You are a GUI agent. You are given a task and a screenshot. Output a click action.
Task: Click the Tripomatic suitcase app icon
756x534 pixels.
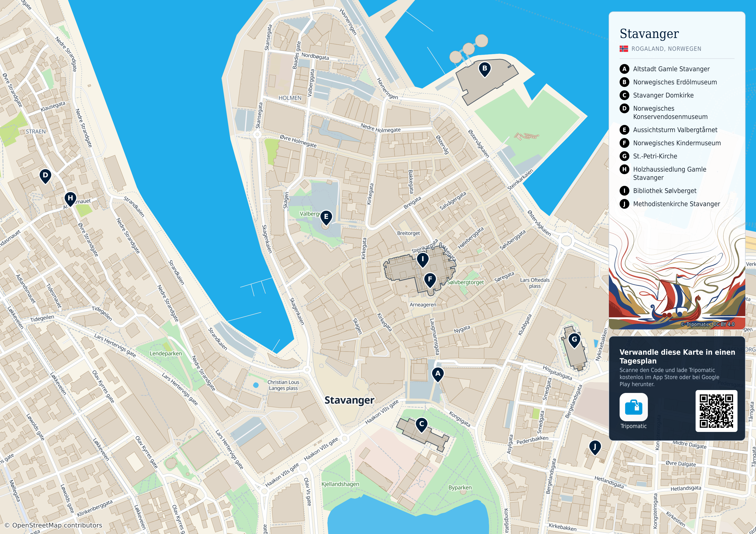tap(633, 407)
